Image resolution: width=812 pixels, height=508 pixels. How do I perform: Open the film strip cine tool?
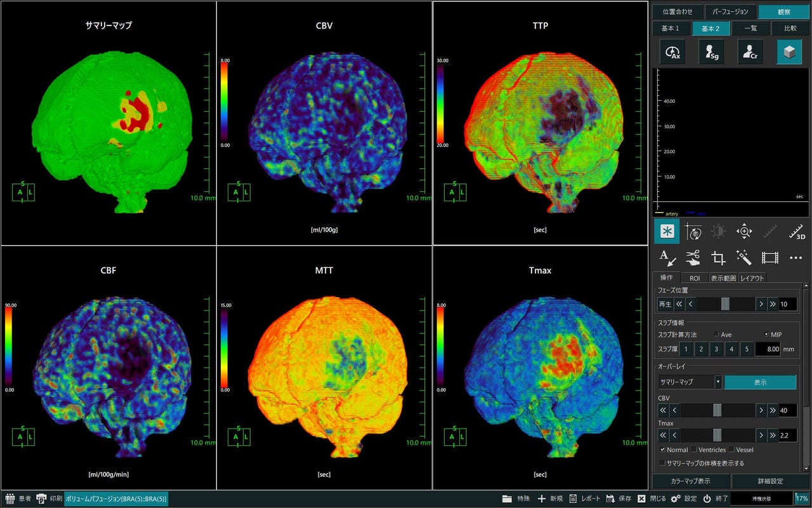coord(769,257)
